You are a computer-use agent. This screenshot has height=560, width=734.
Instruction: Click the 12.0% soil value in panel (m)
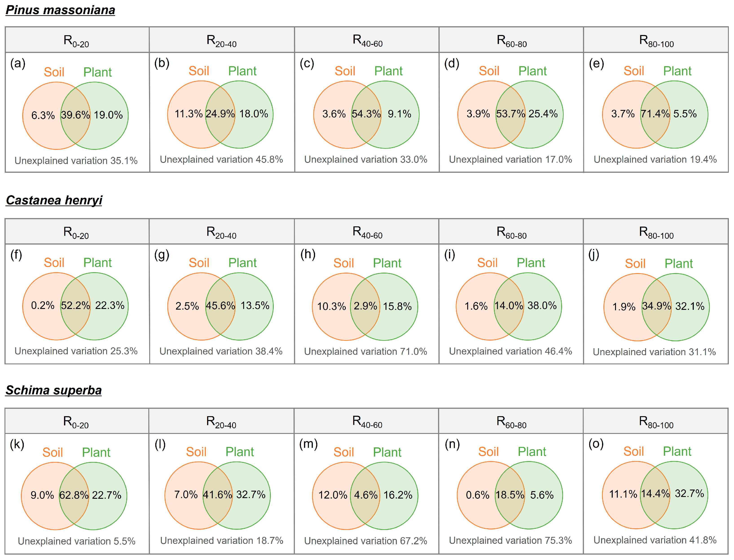click(x=333, y=495)
